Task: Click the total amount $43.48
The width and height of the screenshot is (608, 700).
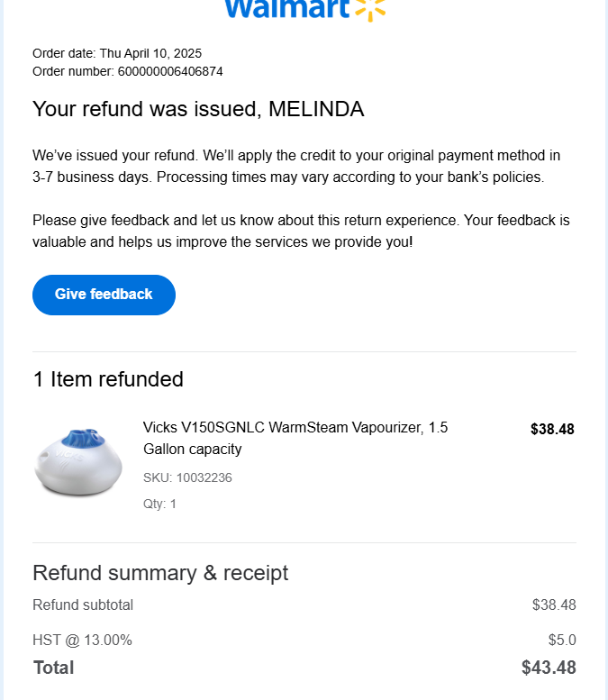Action: pos(549,668)
